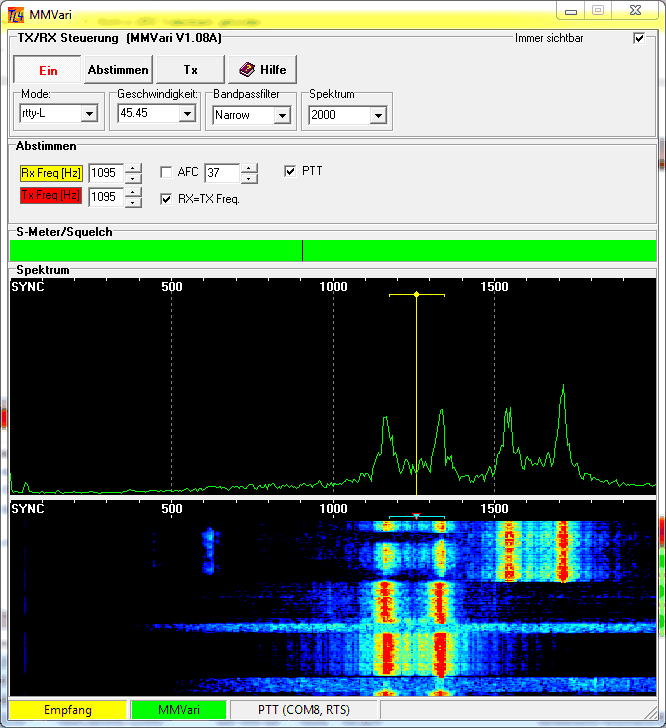Uncheck the PTT checkbox

(x=290, y=171)
